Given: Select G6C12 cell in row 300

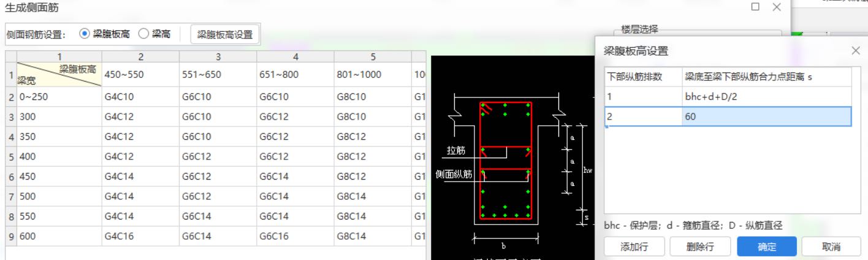Looking at the screenshot, I should 295,117.
